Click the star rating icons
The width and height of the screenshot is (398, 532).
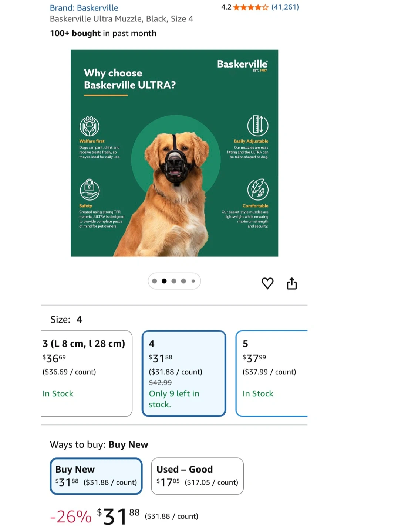tap(251, 7)
